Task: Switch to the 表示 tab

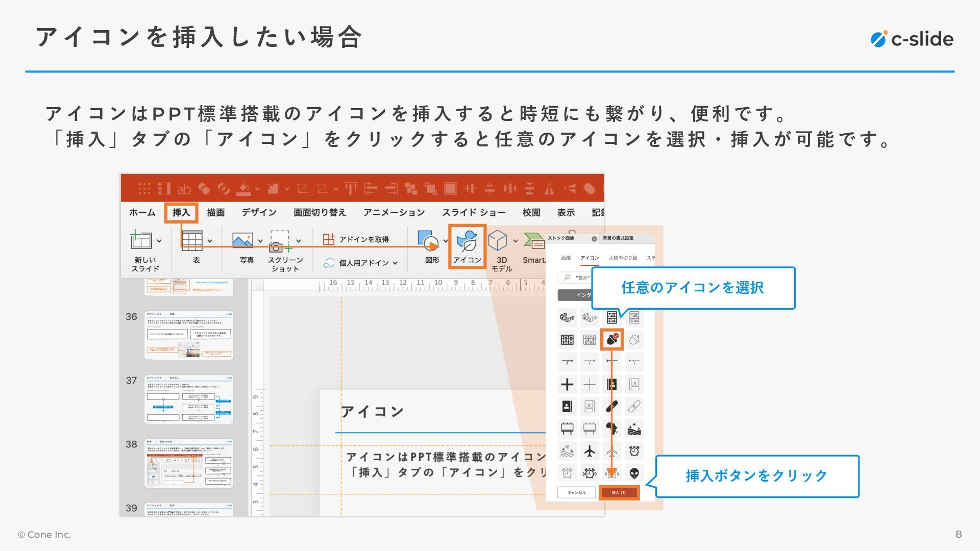Action: point(566,212)
